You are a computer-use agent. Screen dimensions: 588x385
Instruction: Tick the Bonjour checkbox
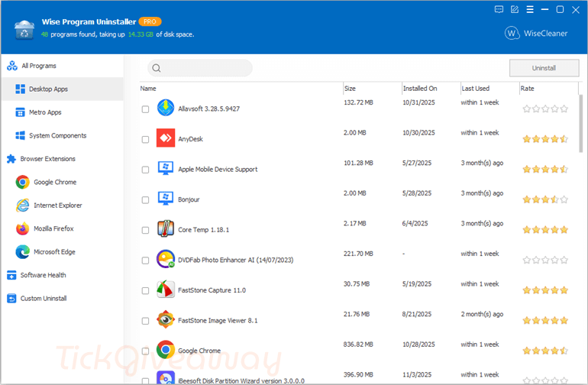tap(145, 200)
